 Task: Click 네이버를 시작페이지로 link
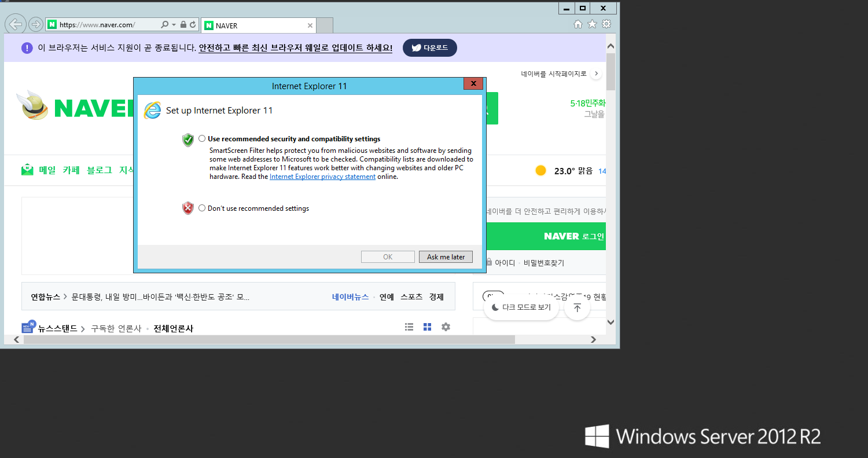(554, 74)
